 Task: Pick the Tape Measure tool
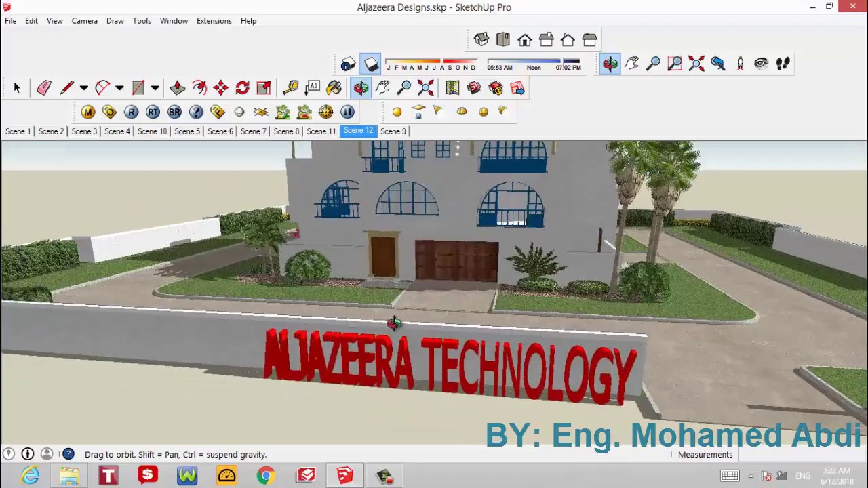(x=291, y=87)
